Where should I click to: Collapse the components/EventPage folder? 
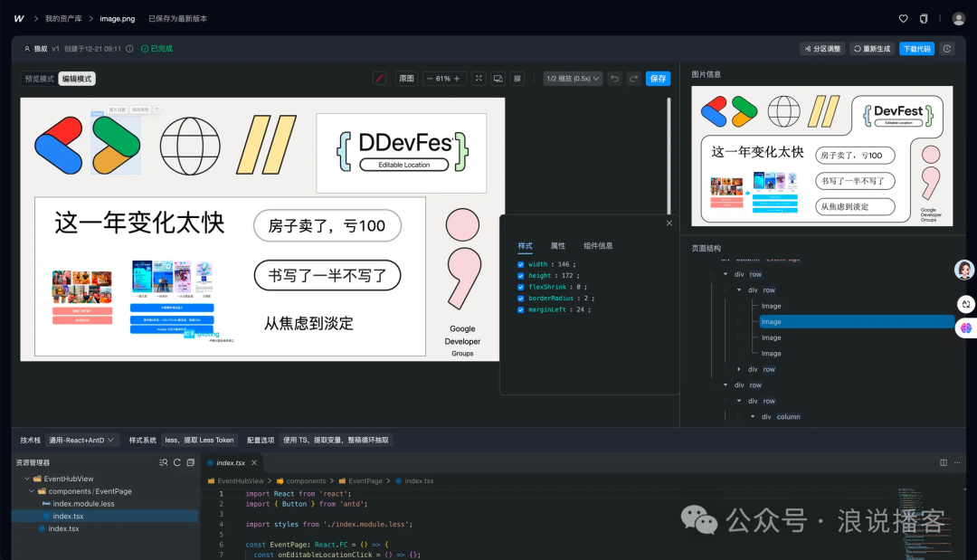point(32,491)
